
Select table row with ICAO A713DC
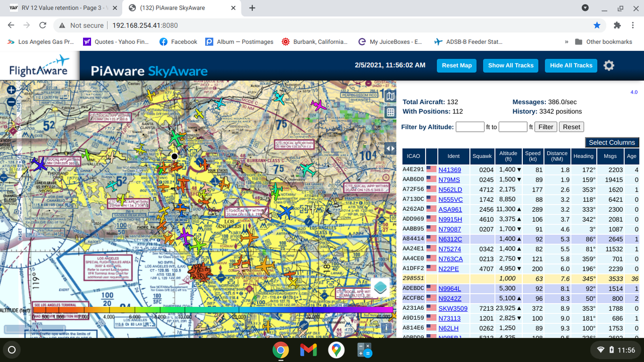(521, 200)
